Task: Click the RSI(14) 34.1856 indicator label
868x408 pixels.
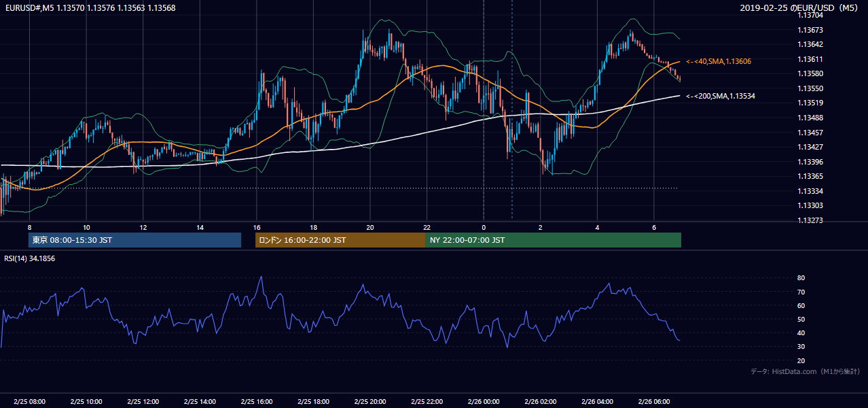Action: click(x=29, y=258)
